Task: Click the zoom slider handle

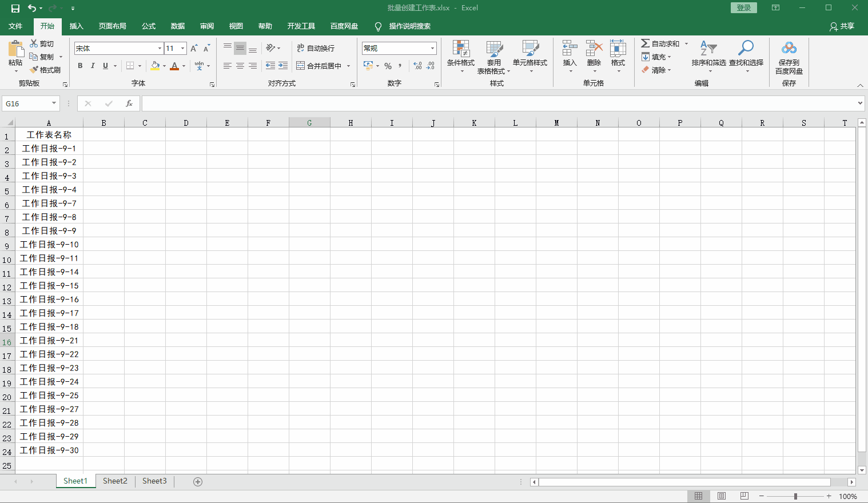Action: [x=795, y=496]
